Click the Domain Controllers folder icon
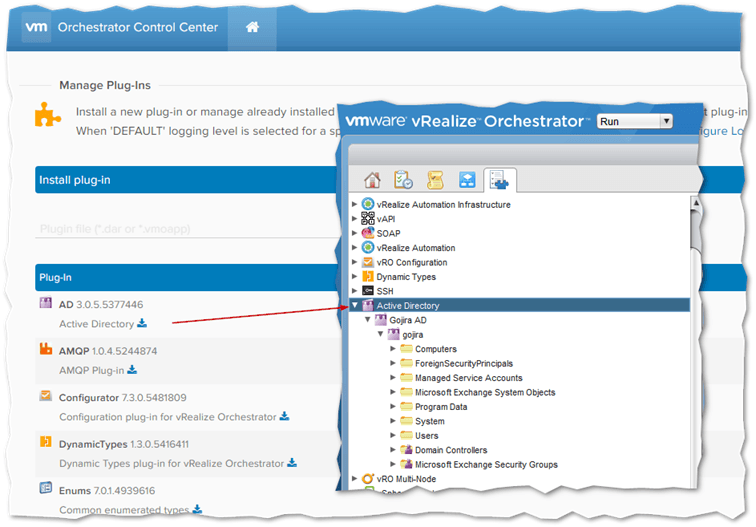Screen dimensions: 756x527 tap(406, 449)
